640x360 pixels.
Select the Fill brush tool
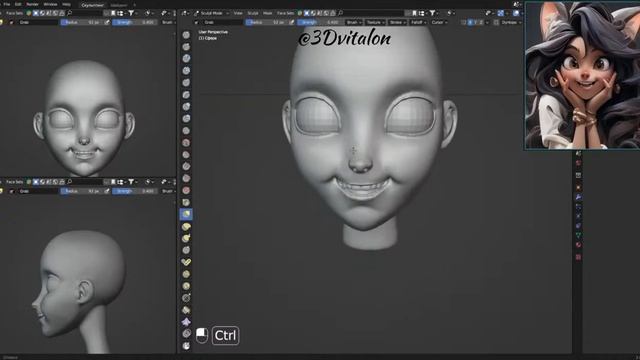(x=186, y=167)
